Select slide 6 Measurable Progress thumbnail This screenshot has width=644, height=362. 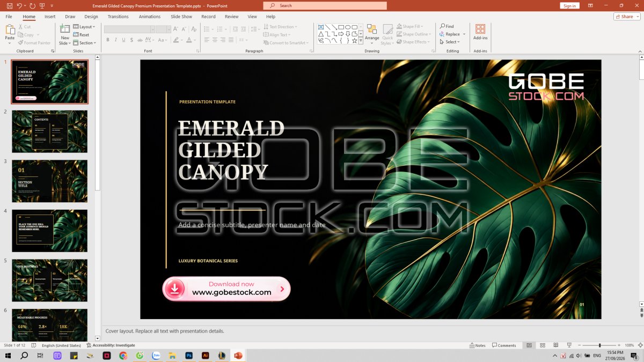49,324
